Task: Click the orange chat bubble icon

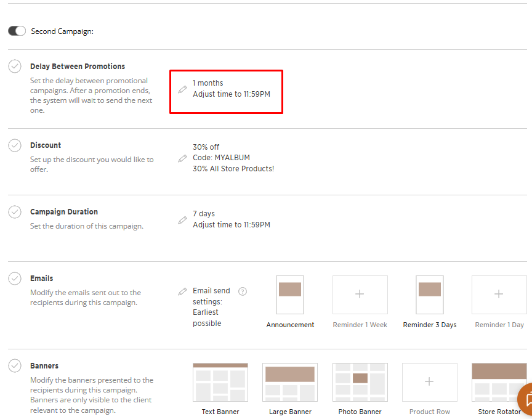Action: tap(526, 398)
